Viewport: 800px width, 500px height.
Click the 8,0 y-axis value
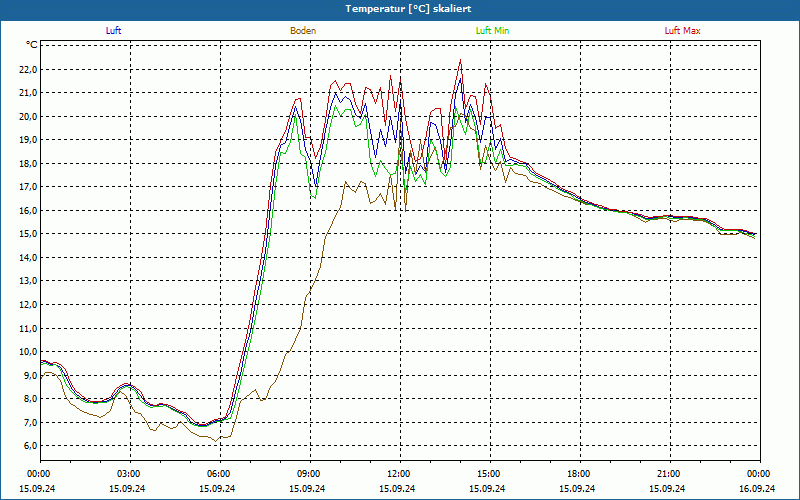coord(30,399)
